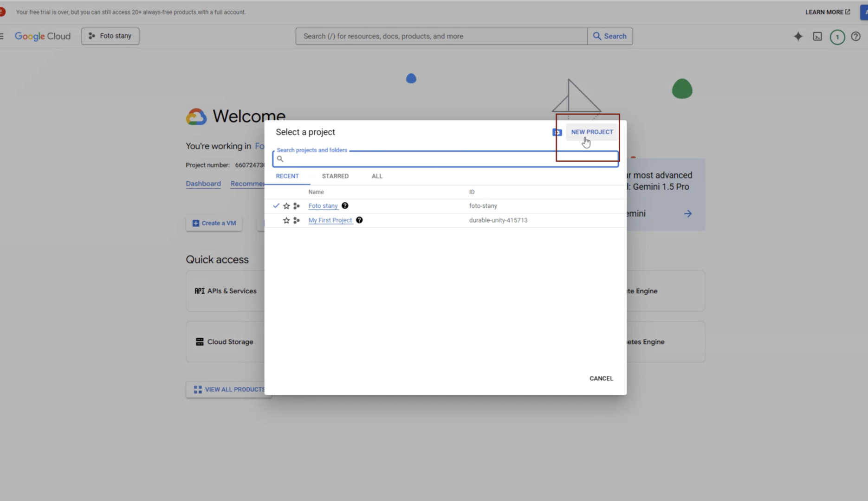Screen dimensions: 868x501
Task: Click the Google Cloud logo
Action: (x=43, y=36)
